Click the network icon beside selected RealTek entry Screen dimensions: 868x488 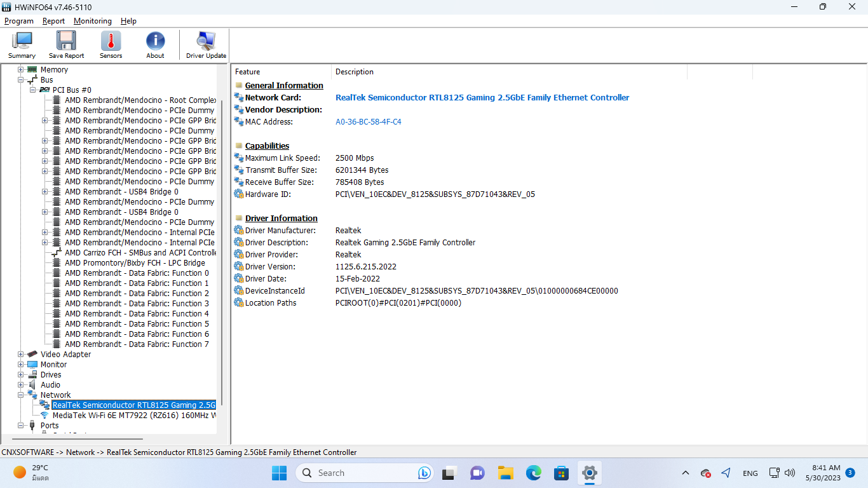(44, 405)
